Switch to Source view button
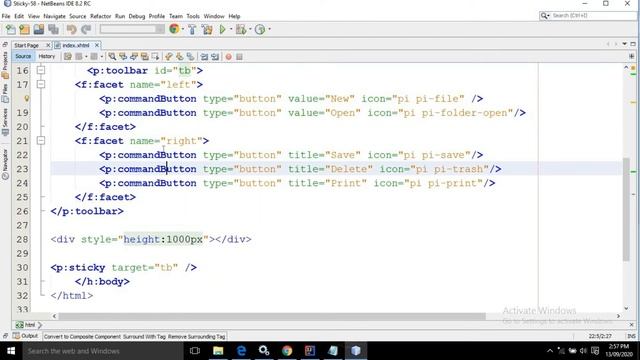The width and height of the screenshot is (640, 360). [x=23, y=56]
